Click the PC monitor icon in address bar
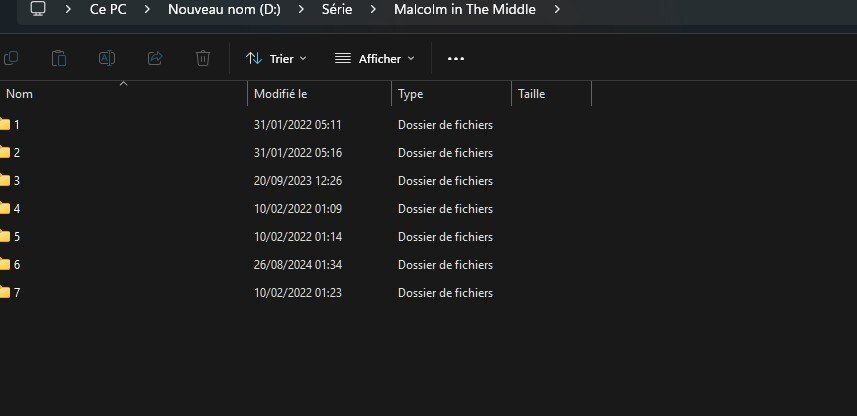 pyautogui.click(x=38, y=9)
